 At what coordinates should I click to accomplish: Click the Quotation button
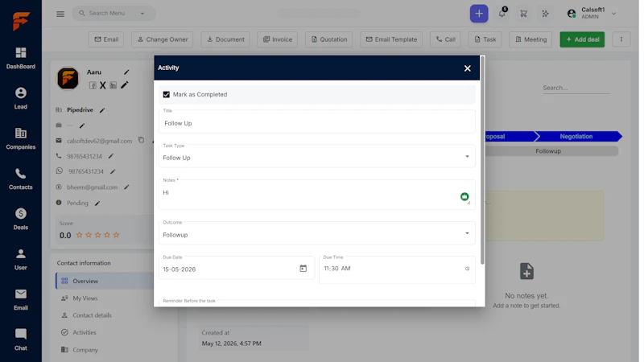pos(328,39)
